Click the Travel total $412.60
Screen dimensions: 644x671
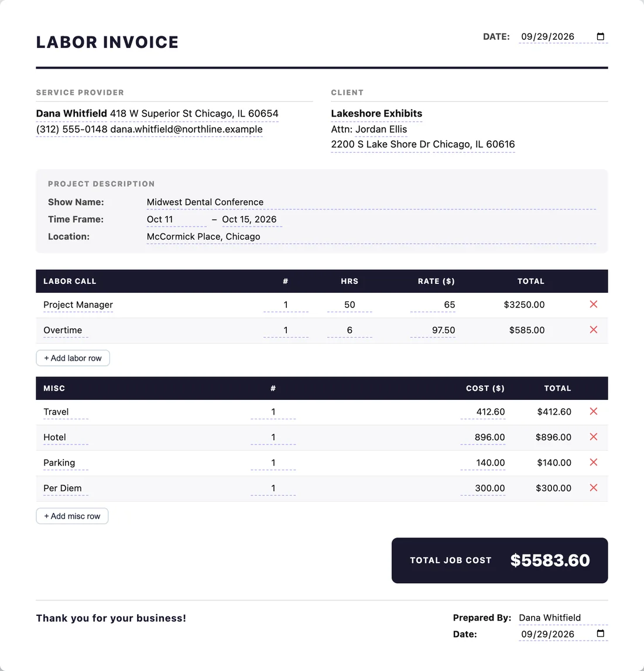click(x=554, y=412)
